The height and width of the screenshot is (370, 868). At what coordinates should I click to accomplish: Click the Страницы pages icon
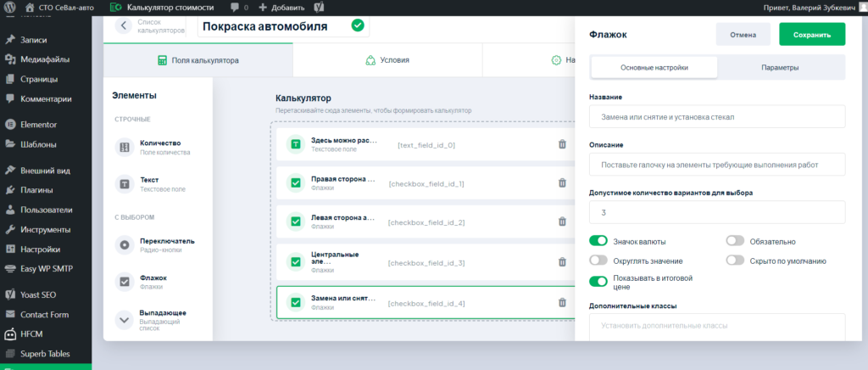10,79
